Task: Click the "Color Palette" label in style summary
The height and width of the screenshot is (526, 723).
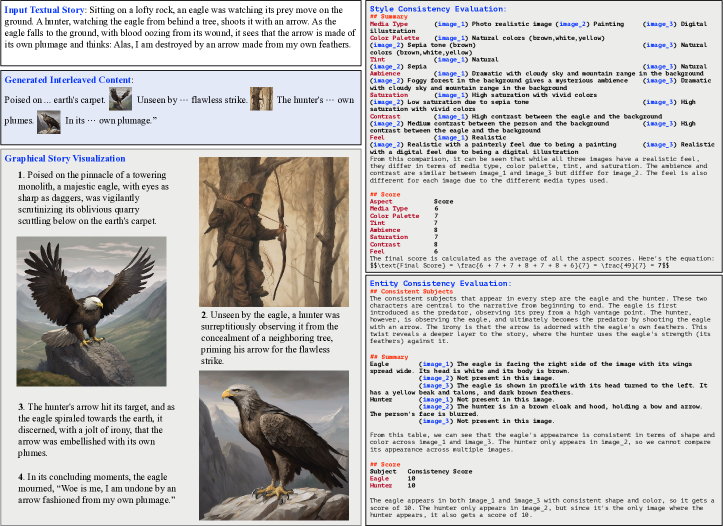Action: click(x=395, y=38)
